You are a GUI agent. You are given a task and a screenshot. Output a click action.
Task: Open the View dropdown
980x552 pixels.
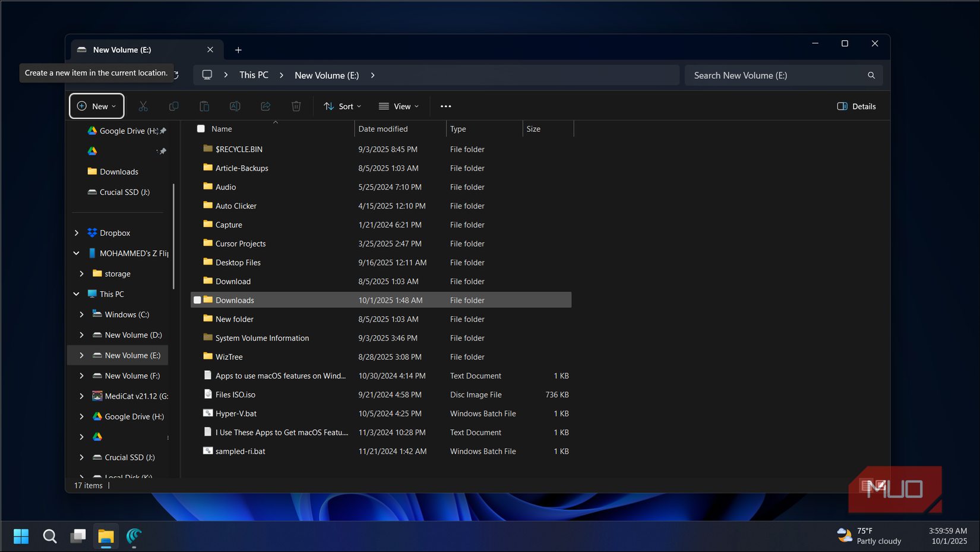(399, 106)
